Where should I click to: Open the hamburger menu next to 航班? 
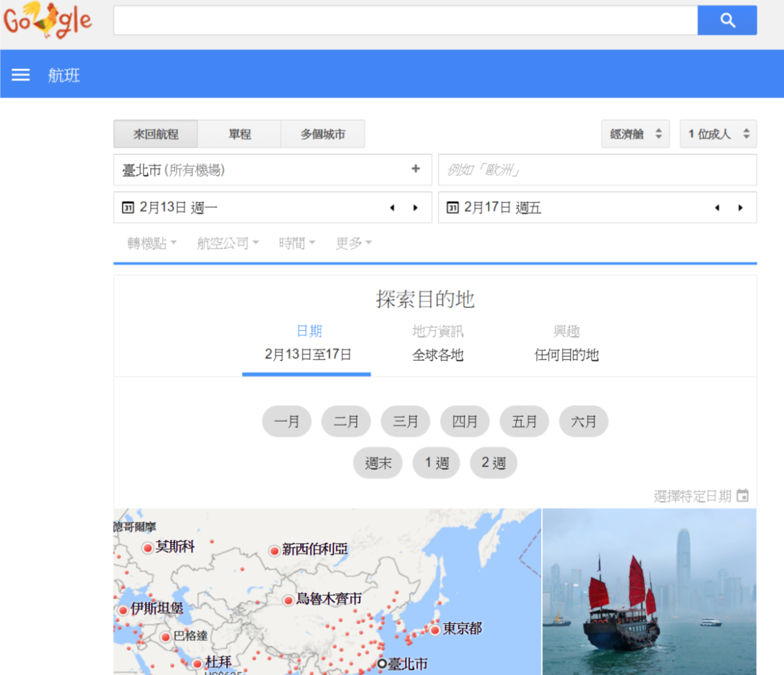(21, 75)
